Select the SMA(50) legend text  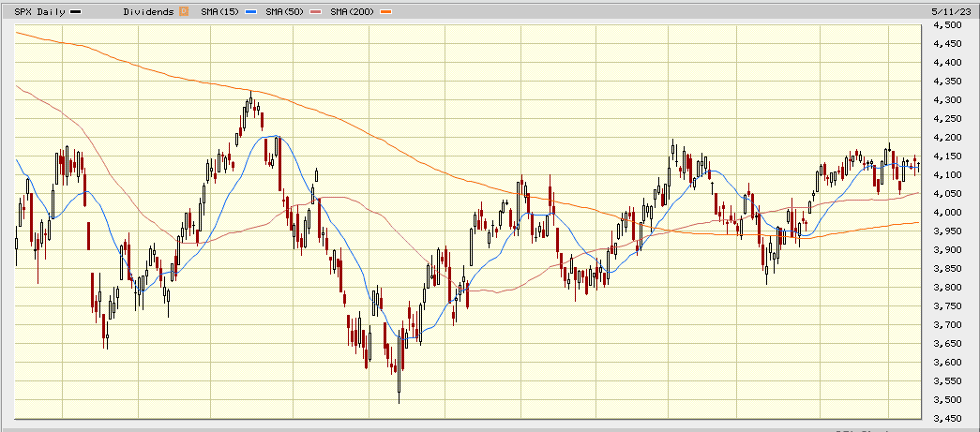click(x=285, y=11)
